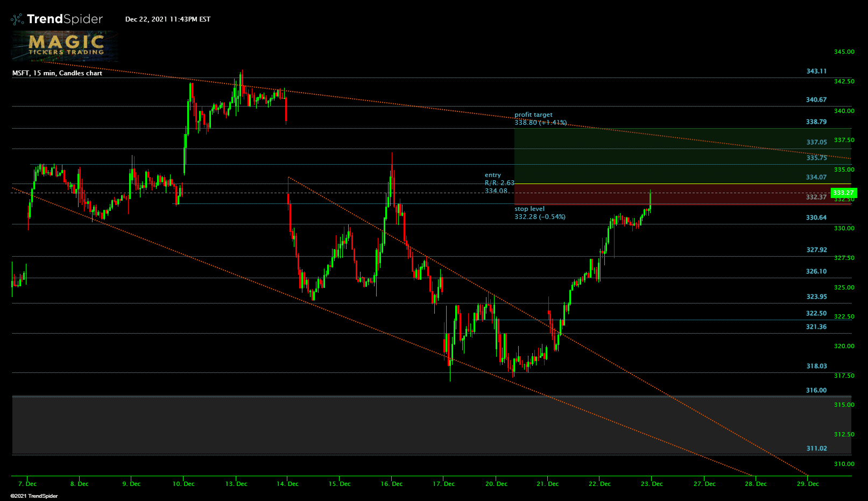Viewport: 868px width, 501px height.
Task: Click the 9. Dec date label
Action: (131, 484)
